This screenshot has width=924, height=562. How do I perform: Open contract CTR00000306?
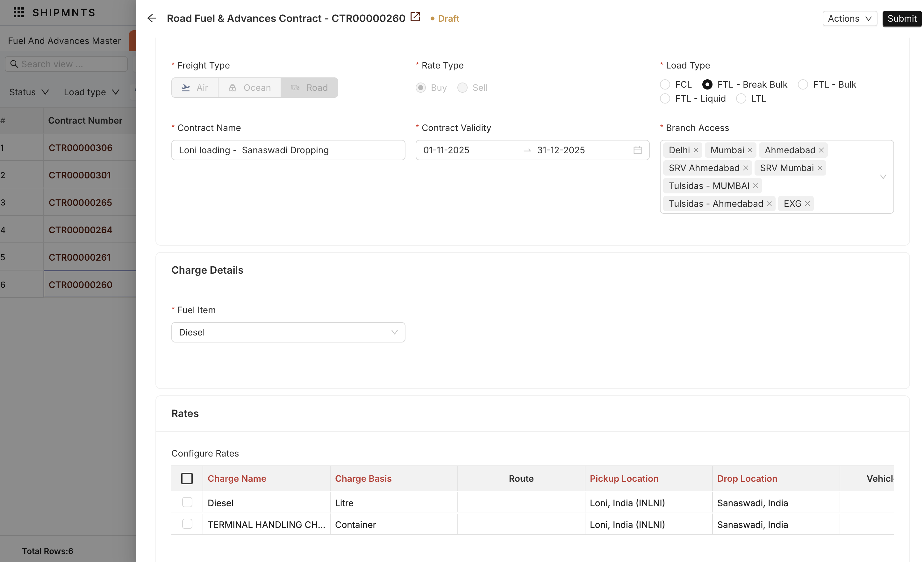pos(80,148)
